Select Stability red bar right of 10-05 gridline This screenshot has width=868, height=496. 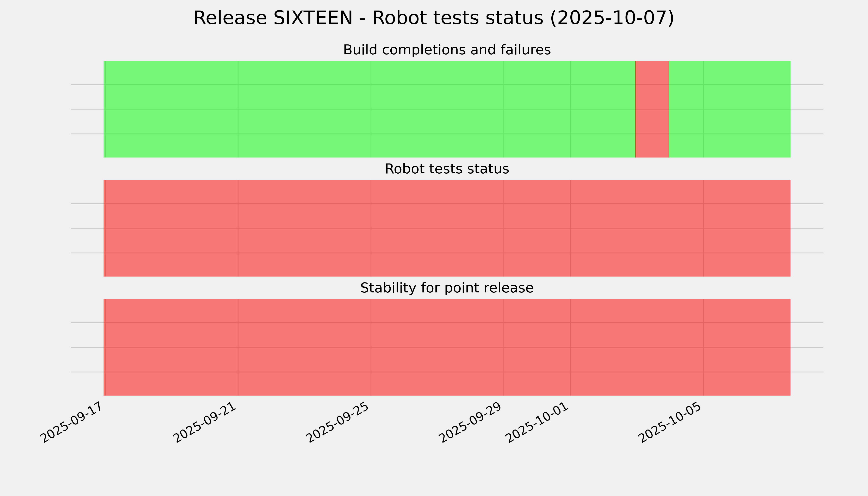coord(746,347)
